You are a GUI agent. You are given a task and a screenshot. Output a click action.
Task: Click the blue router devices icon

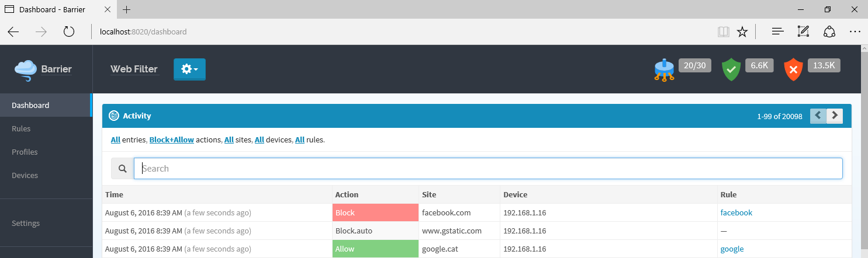(x=665, y=70)
